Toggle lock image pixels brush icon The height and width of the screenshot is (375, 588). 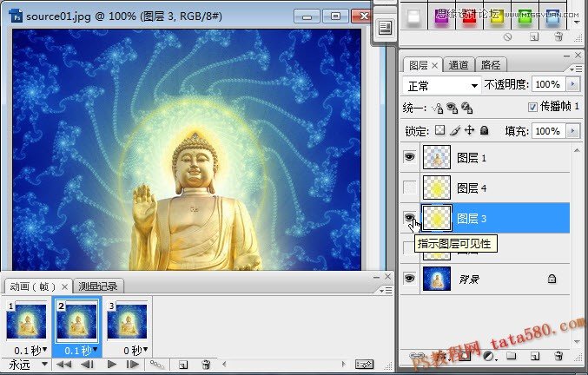tap(455, 130)
